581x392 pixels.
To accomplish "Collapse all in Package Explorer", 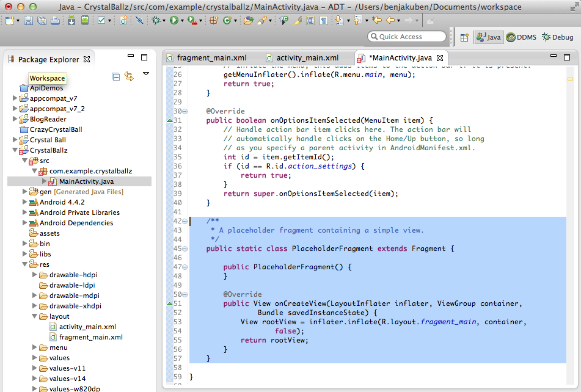I will coord(116,76).
